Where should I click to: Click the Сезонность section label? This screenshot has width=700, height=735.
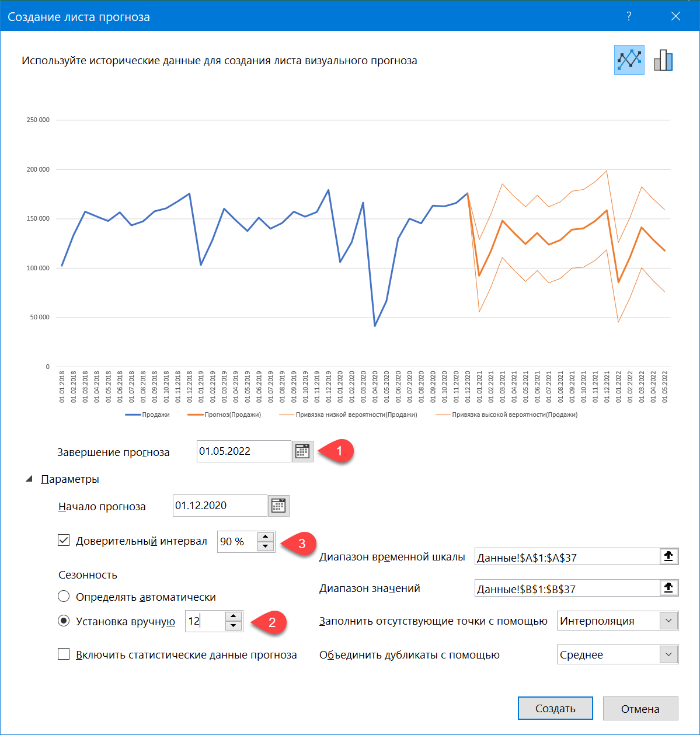(x=88, y=574)
